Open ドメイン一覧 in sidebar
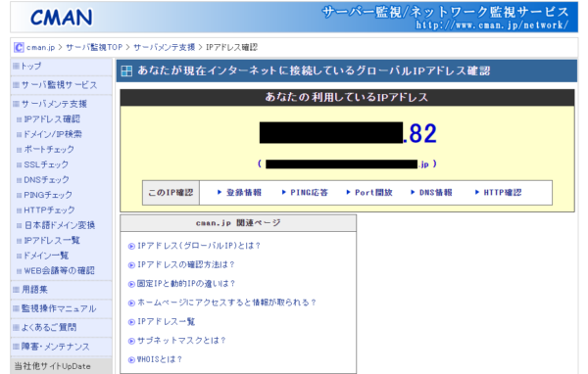Screen dimensions: 588x374 point(46,256)
